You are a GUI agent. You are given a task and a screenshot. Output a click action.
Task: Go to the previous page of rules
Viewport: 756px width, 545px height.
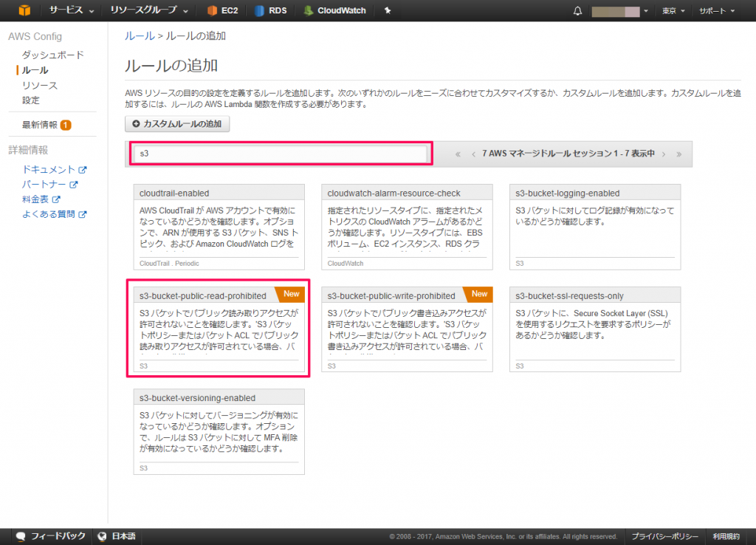click(x=473, y=154)
